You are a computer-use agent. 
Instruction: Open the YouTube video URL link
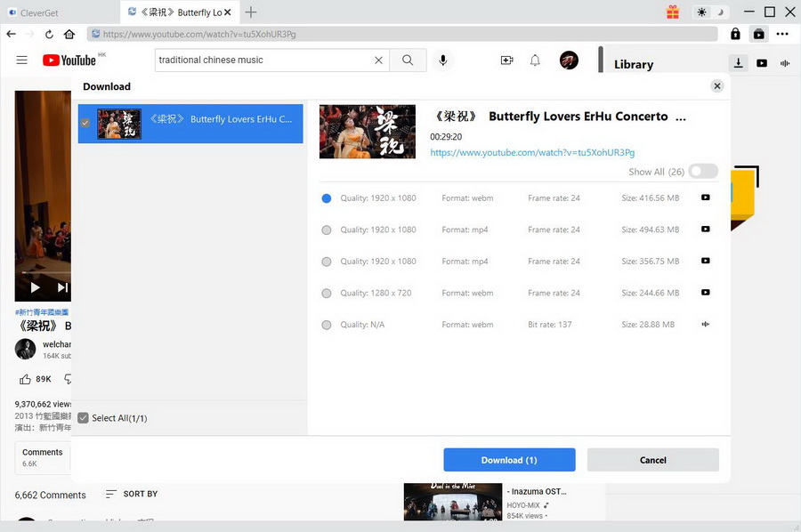tap(532, 153)
